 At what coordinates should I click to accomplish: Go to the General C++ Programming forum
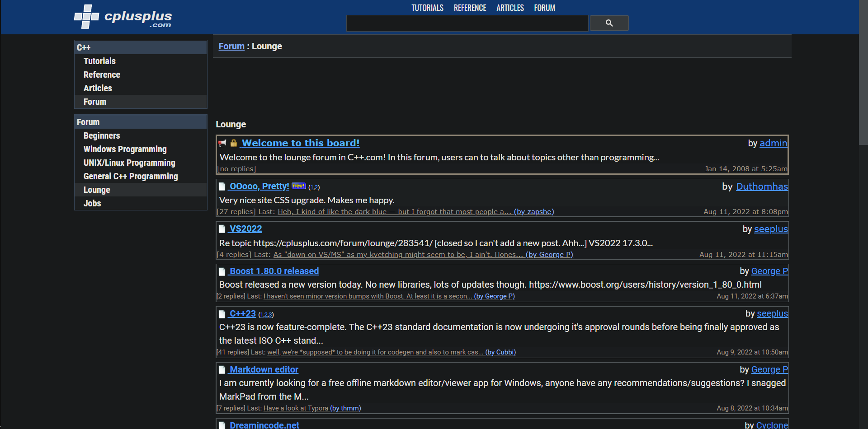coord(141,176)
